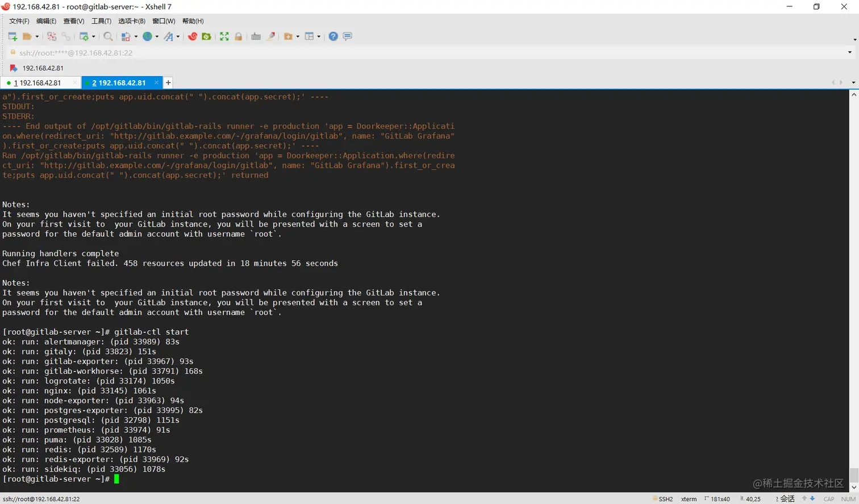Click the font settings icon
This screenshot has width=859, height=504.
pyautogui.click(x=169, y=36)
